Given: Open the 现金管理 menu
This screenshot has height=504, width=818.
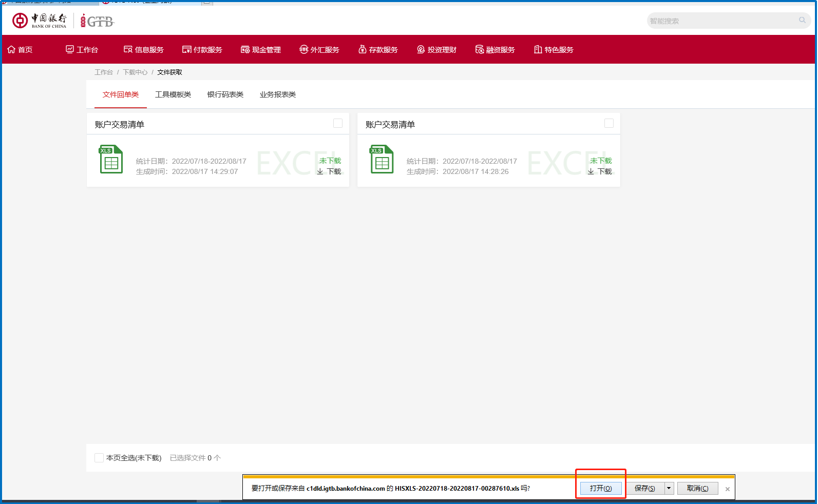Looking at the screenshot, I should coord(261,50).
